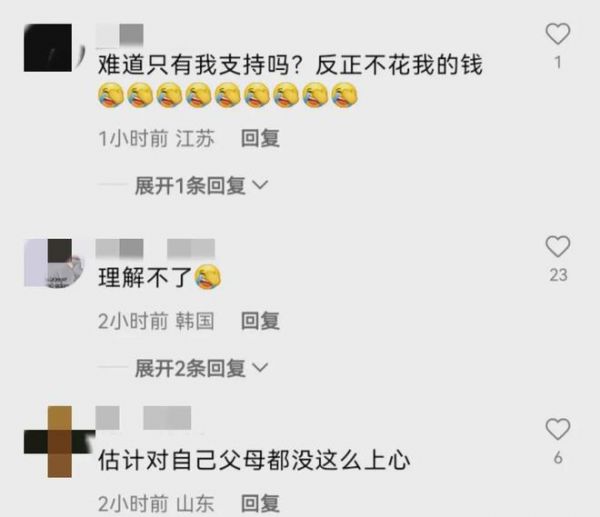Open second commenter's blurred username

click(x=155, y=248)
